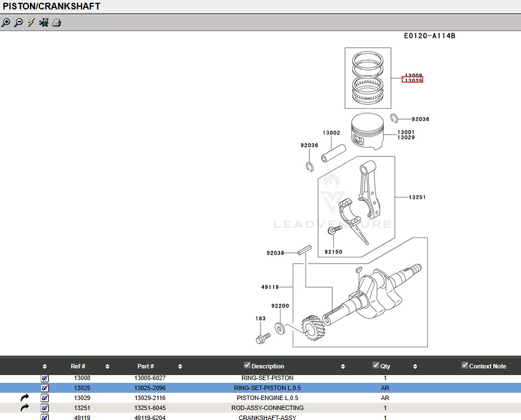The width and height of the screenshot is (521, 420).
Task: Select the CRANKSHAFT-ASSY row
Action: pyautogui.click(x=267, y=418)
